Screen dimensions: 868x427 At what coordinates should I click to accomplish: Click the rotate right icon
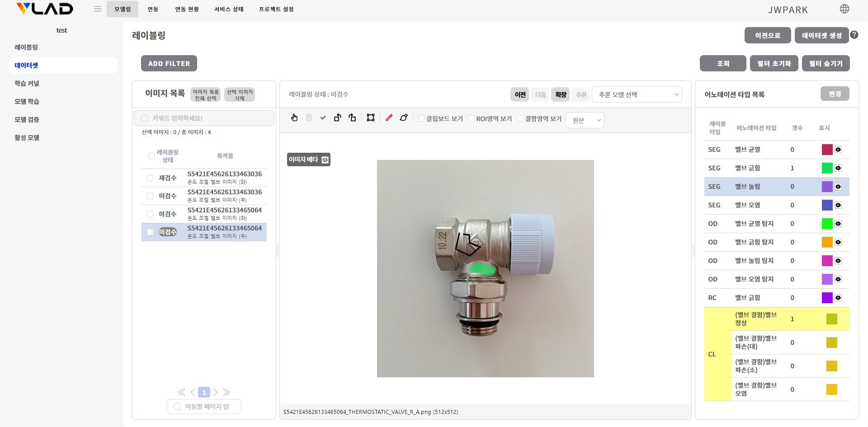coord(352,118)
